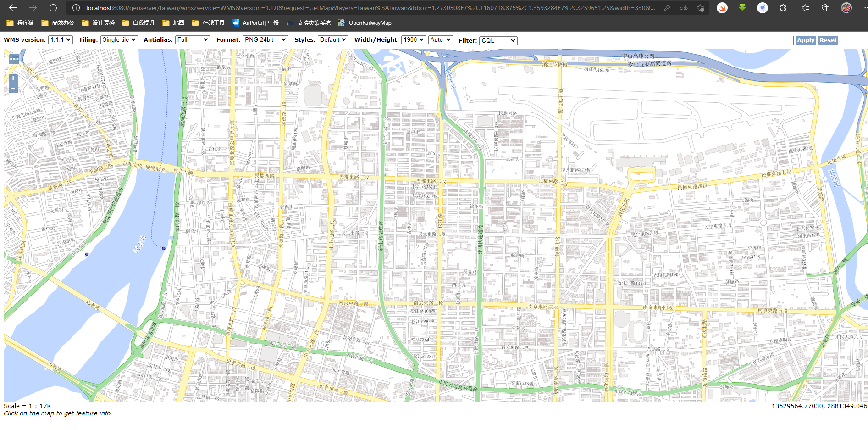The height and width of the screenshot is (430, 868).
Task: Open the map options toggle button
Action: click(x=14, y=59)
